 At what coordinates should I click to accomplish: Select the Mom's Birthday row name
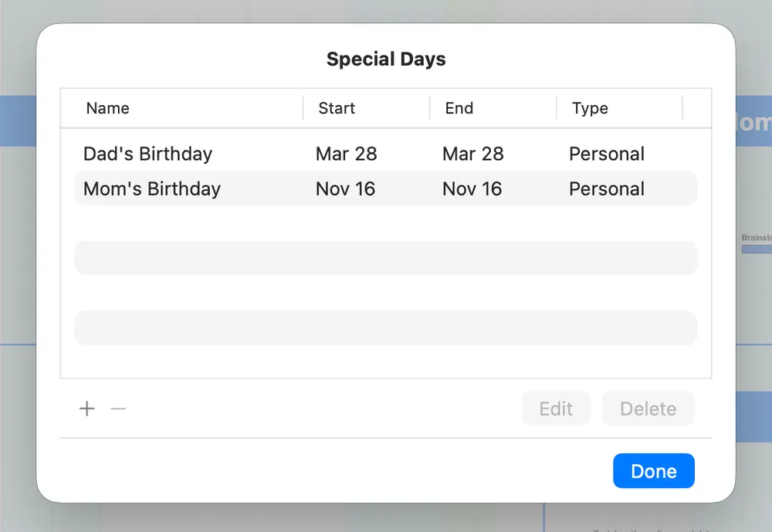point(152,188)
